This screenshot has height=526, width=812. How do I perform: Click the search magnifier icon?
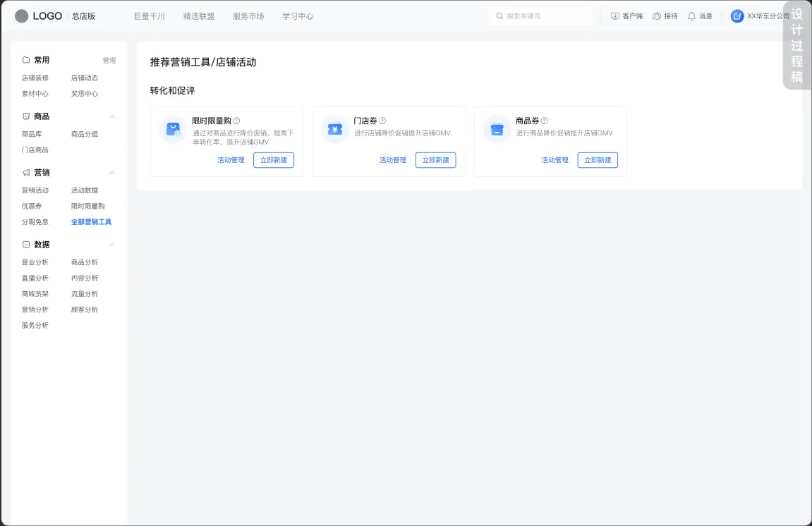[499, 16]
